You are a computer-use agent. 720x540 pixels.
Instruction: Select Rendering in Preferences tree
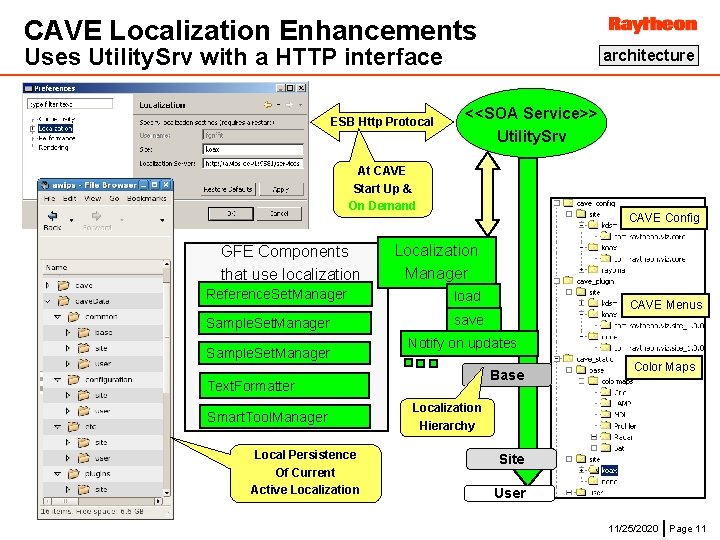pos(53,147)
